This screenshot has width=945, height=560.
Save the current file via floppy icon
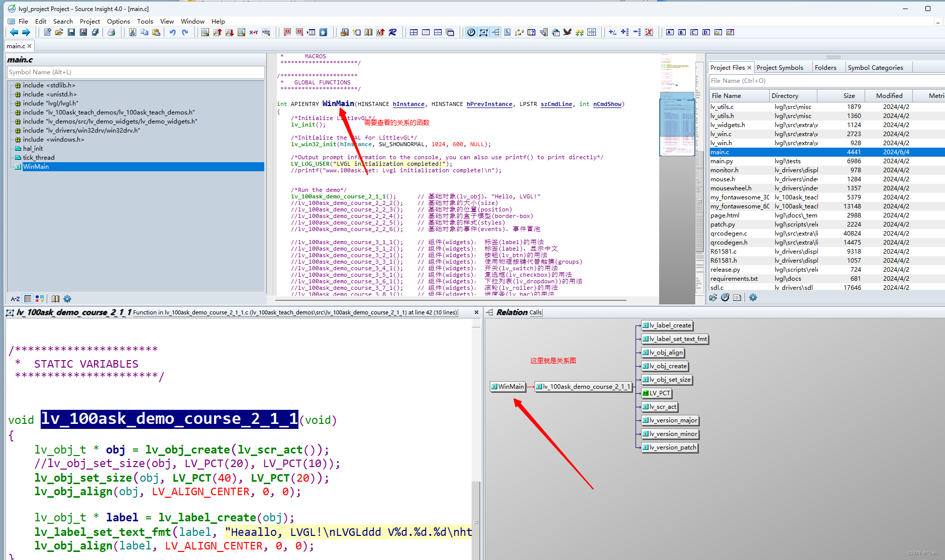coord(71,32)
